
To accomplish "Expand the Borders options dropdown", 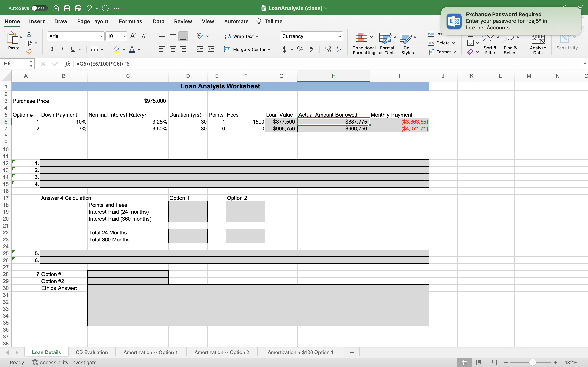I will click(x=102, y=49).
